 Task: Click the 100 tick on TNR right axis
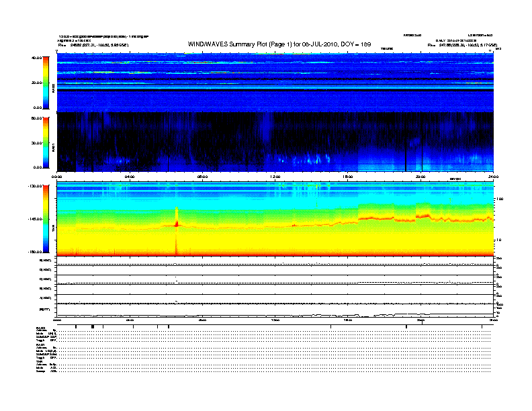[x=500, y=199]
